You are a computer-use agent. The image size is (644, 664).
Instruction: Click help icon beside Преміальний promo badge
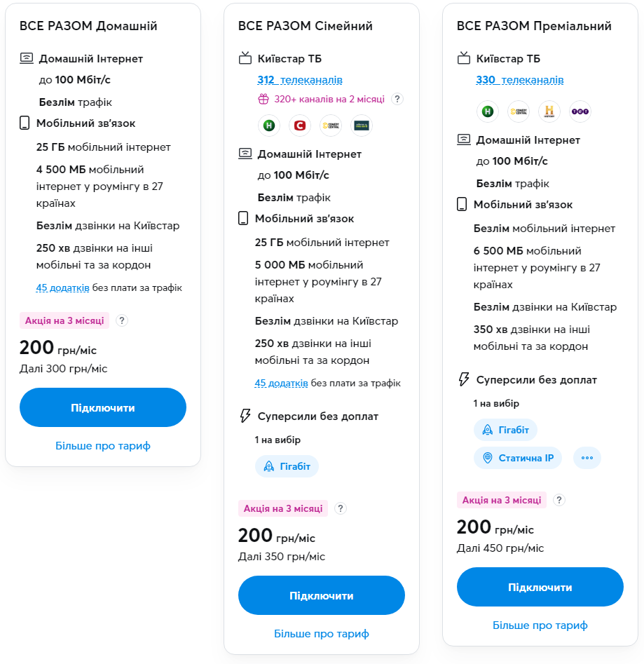[x=559, y=500]
